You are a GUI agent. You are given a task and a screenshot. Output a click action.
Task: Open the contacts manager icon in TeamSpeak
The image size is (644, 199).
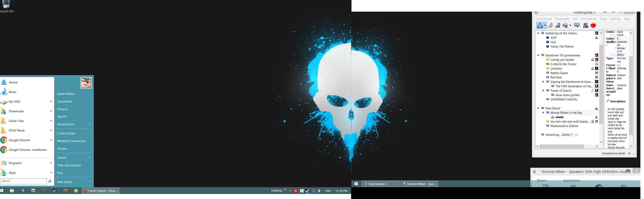586,25
